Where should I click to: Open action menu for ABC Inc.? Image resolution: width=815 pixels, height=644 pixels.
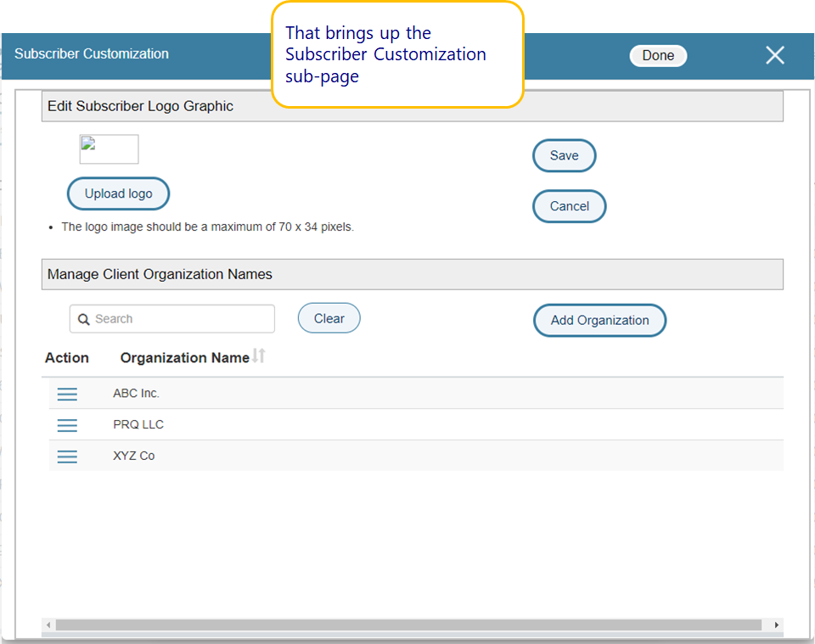(x=67, y=394)
